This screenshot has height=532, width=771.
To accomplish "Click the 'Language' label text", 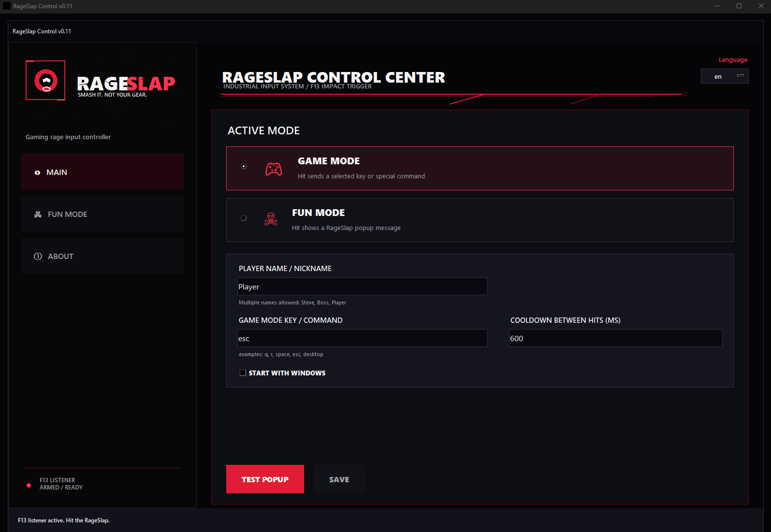I will (733, 60).
